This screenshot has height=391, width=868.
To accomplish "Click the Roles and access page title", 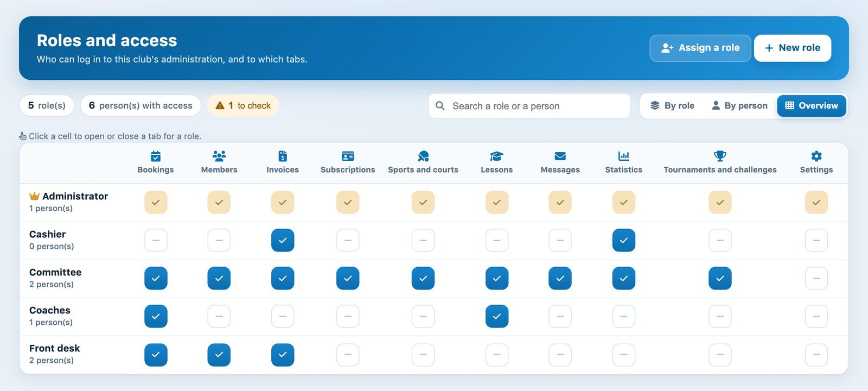I will pos(107,40).
